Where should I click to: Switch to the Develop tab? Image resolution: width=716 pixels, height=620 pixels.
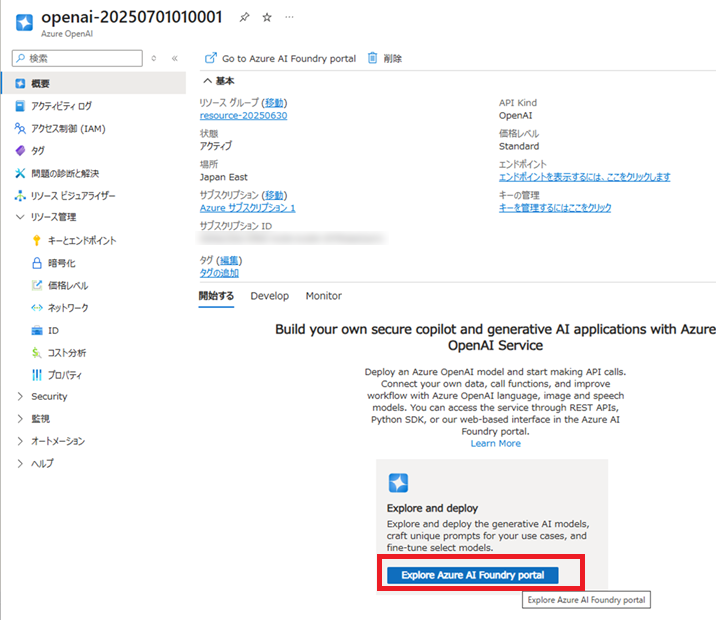coord(269,296)
